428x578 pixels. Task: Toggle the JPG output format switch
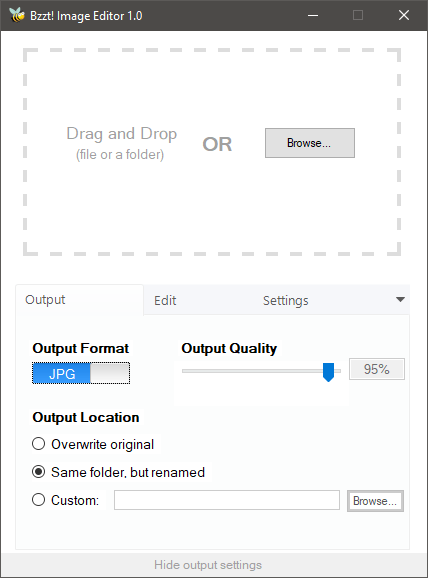(81, 373)
